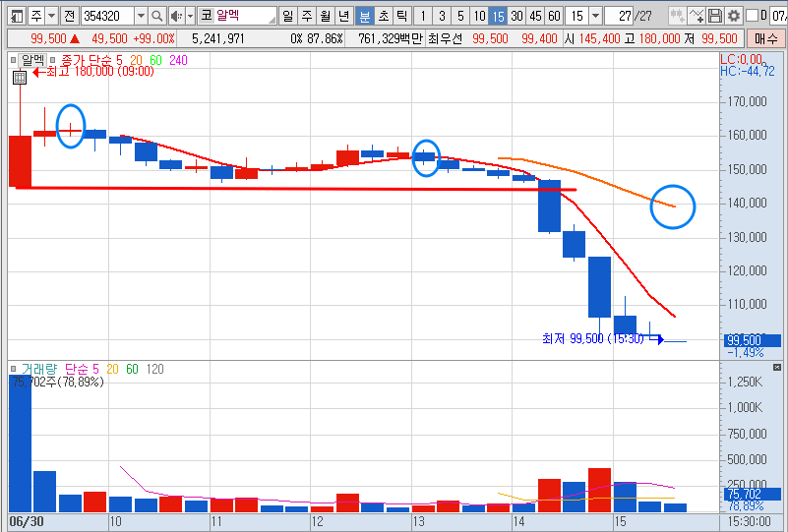Viewport: 788px width, 532px height.
Task: Click the 코 market badge
Action: pyautogui.click(x=206, y=16)
